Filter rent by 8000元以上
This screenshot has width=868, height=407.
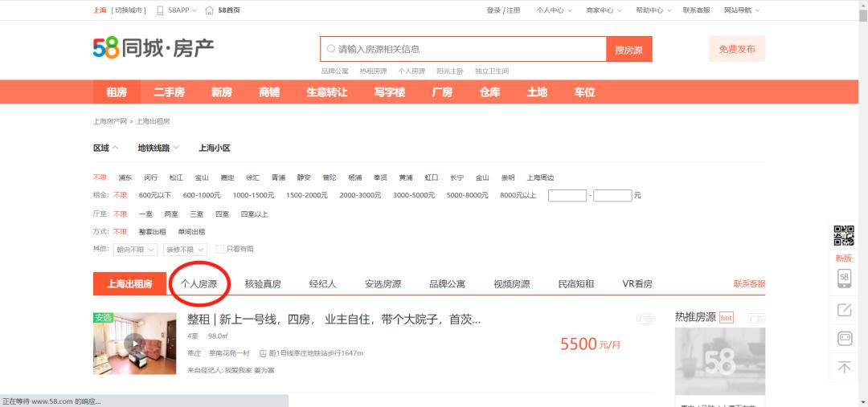pos(518,196)
